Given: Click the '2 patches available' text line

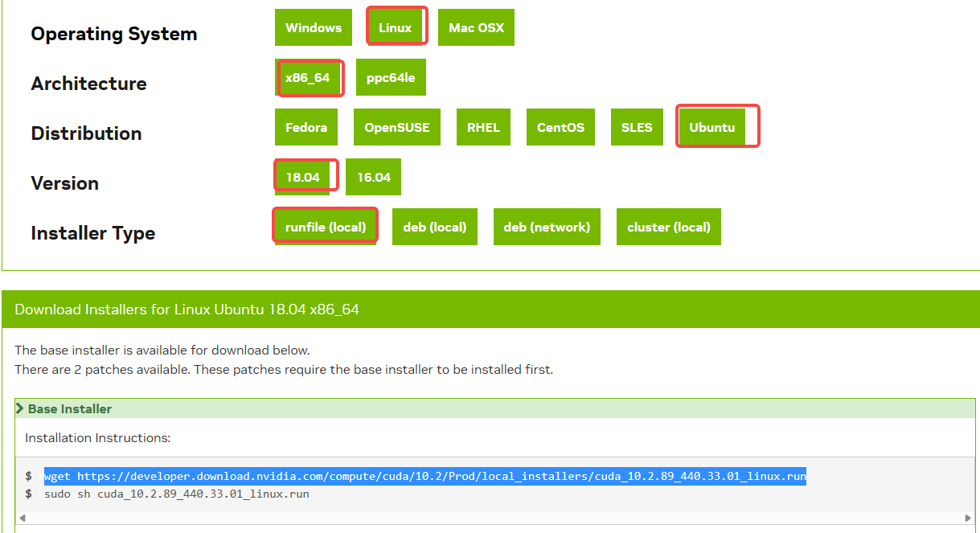Looking at the screenshot, I should 284,370.
